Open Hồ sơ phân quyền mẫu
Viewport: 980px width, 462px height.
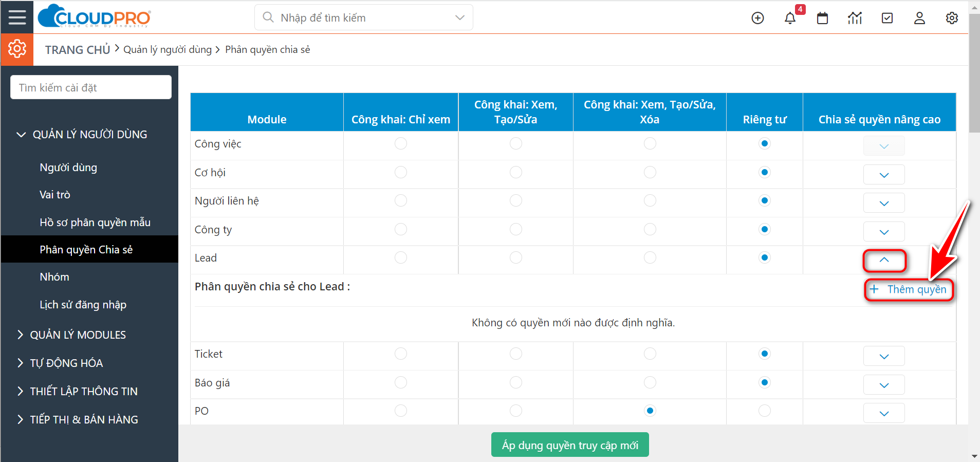pos(95,223)
